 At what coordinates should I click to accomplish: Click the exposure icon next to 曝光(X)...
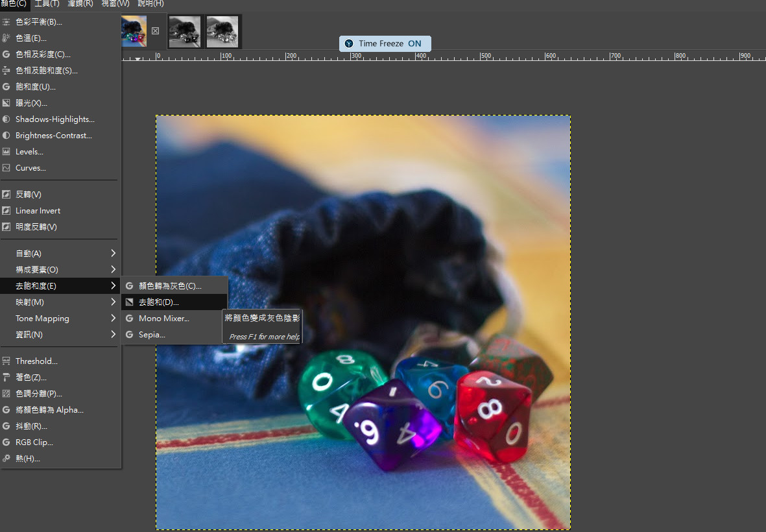coord(6,103)
